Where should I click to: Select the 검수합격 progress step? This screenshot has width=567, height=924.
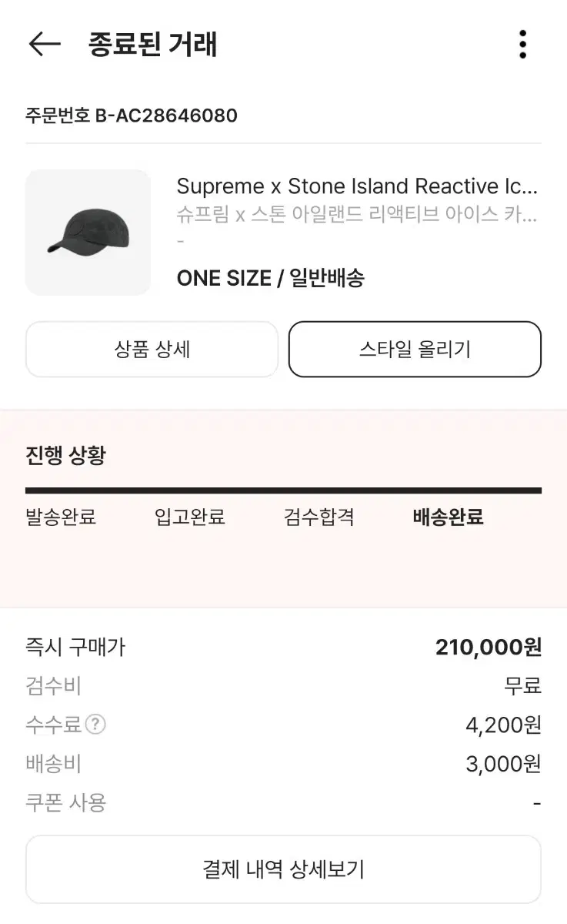tap(319, 517)
